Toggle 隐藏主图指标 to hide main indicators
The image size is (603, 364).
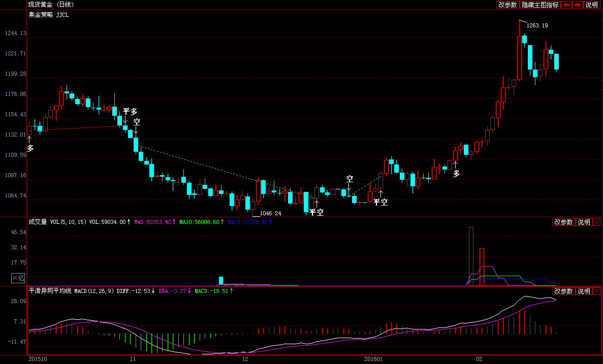[540, 5]
